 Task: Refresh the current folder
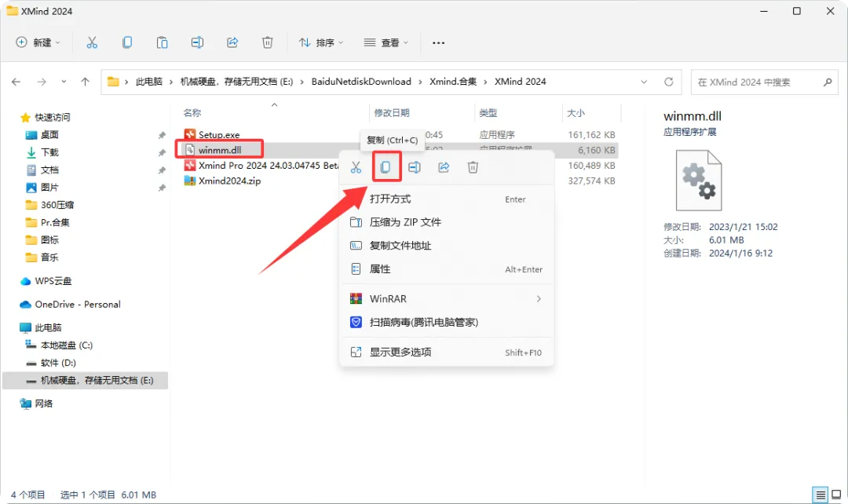coord(669,82)
